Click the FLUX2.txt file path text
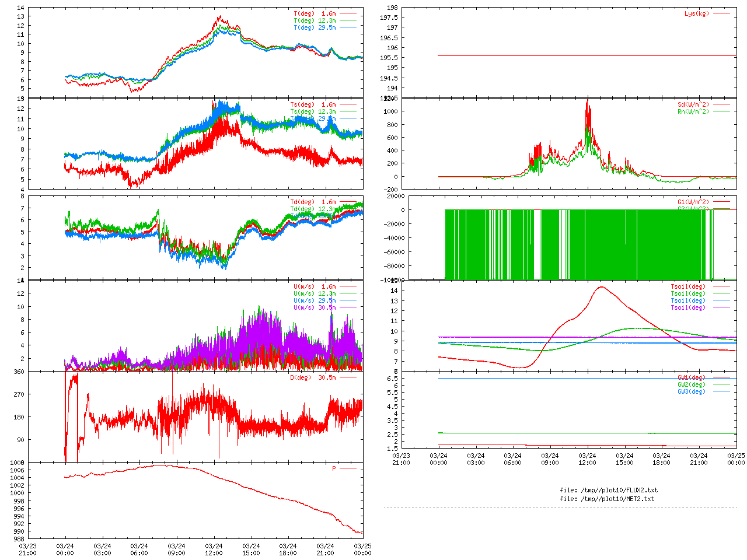 tap(609, 490)
